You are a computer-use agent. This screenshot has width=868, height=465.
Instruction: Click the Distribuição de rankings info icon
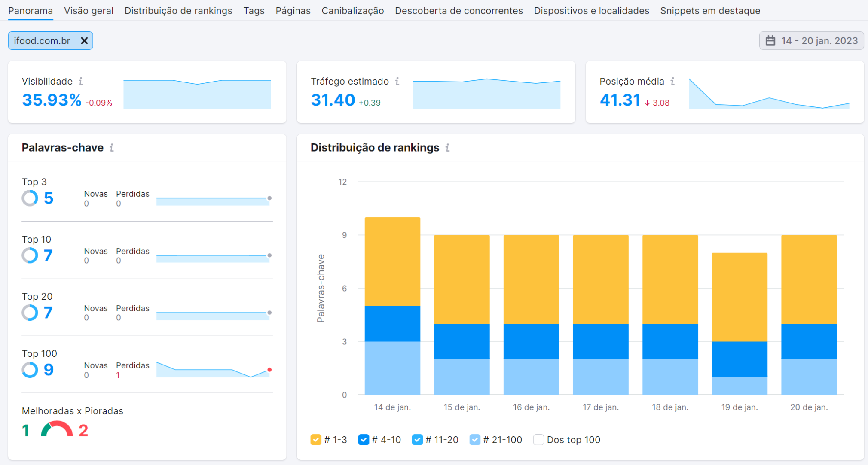447,148
